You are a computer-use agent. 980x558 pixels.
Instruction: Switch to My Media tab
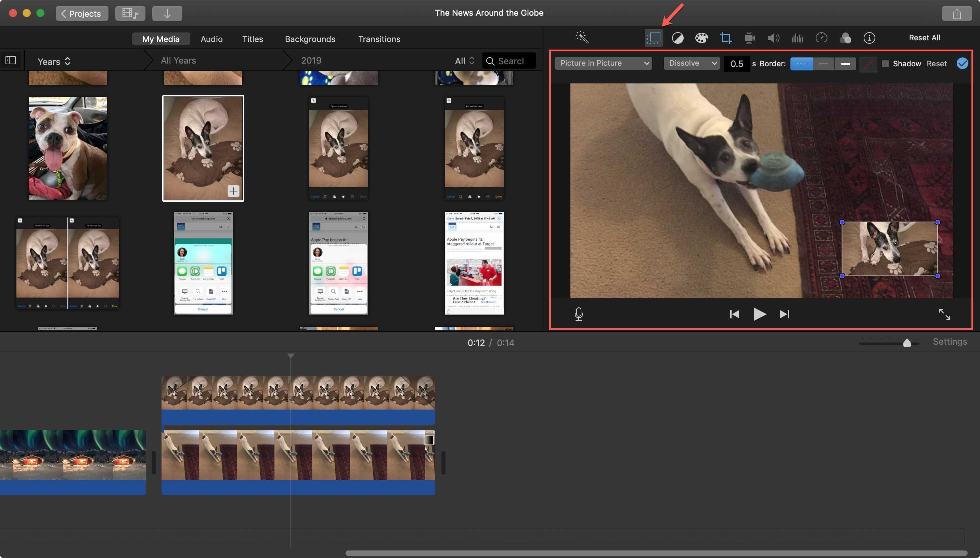coord(160,39)
